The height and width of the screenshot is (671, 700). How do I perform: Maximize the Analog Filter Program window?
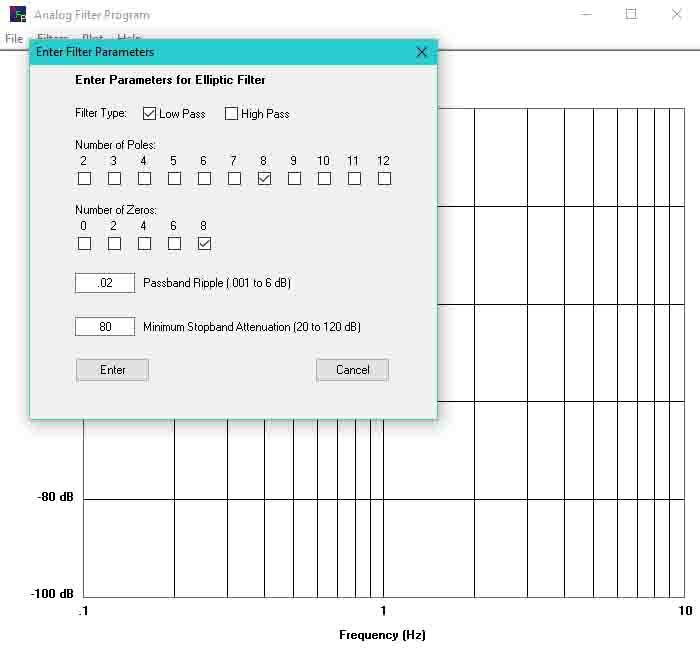click(x=631, y=14)
